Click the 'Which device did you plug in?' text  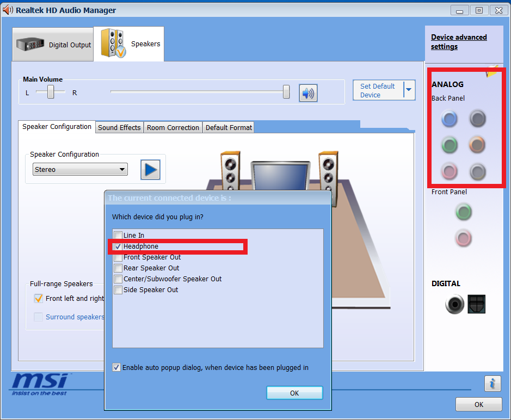click(x=158, y=217)
